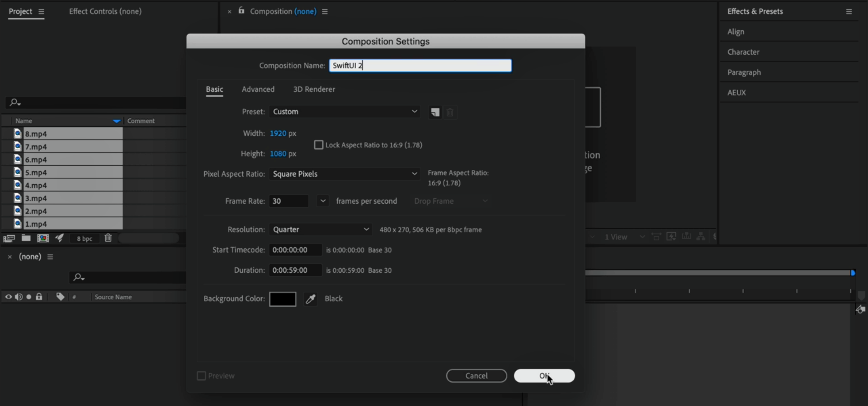Click the Project panel search icon
Viewport: 868px width, 406px height.
[x=15, y=103]
